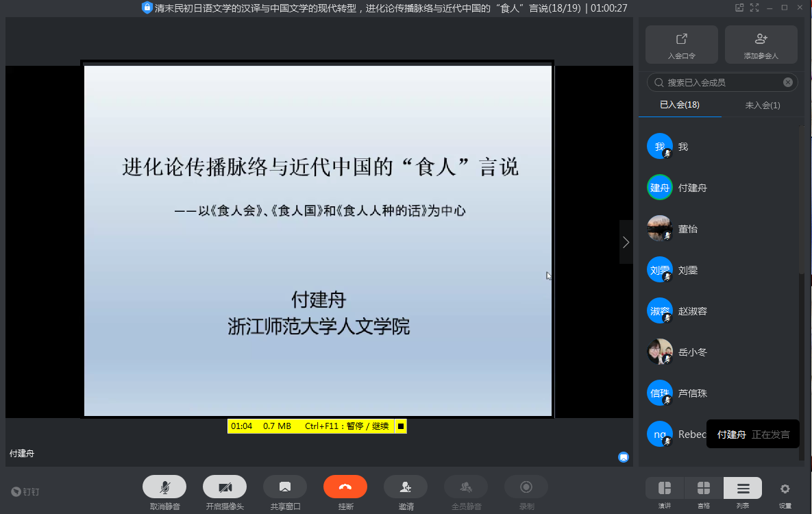Click the 添加参会人 button
Screen dimensions: 812x514
coord(761,45)
